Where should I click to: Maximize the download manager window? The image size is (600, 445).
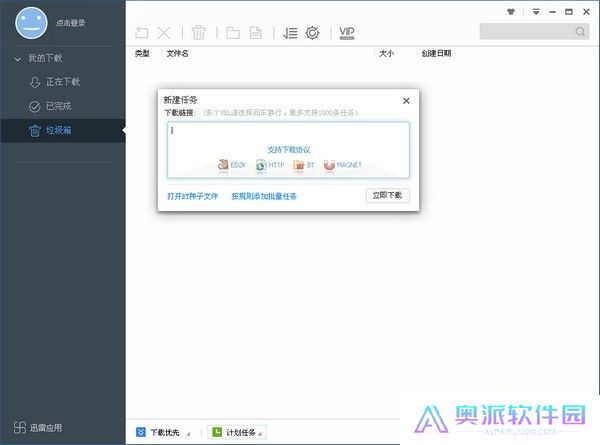(569, 12)
